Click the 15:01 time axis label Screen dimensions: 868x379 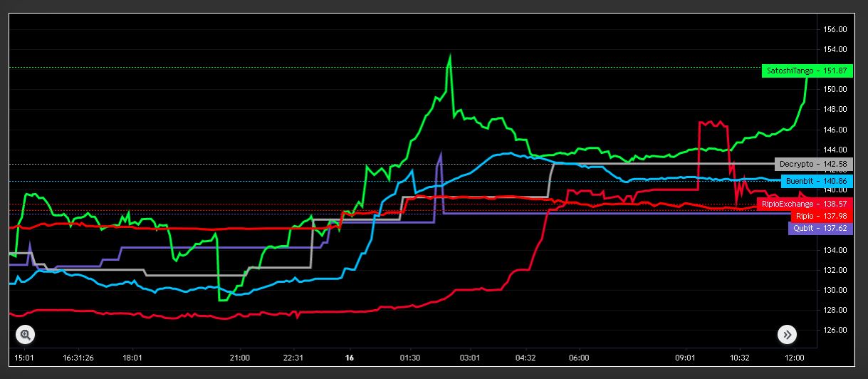coord(24,358)
